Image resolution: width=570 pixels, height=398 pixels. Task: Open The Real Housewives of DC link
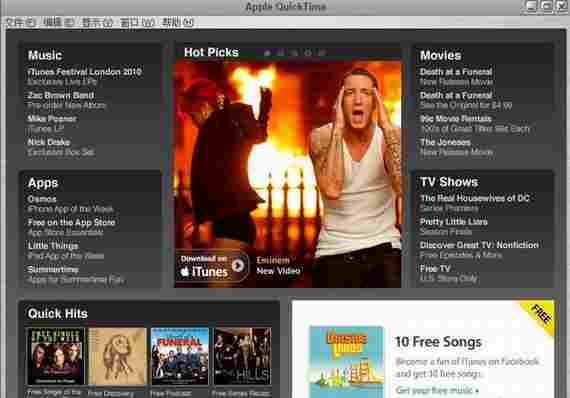coord(475,198)
